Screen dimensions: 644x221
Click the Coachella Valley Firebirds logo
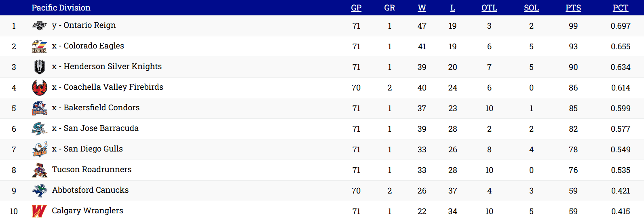coord(39,88)
